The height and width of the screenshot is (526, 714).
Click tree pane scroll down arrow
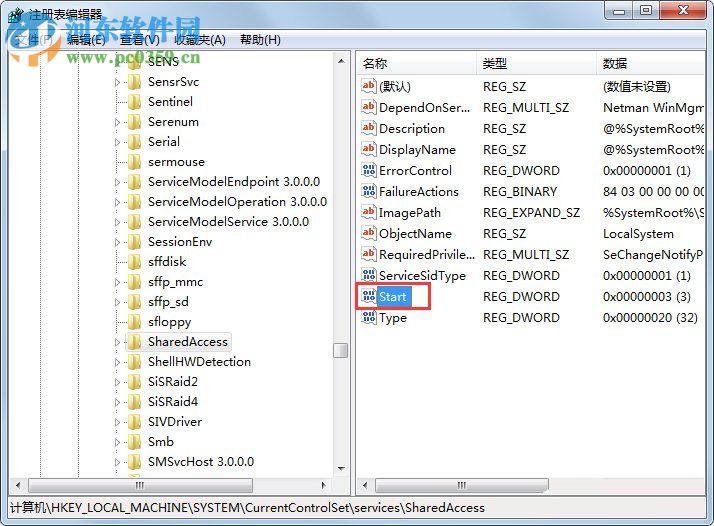click(341, 469)
